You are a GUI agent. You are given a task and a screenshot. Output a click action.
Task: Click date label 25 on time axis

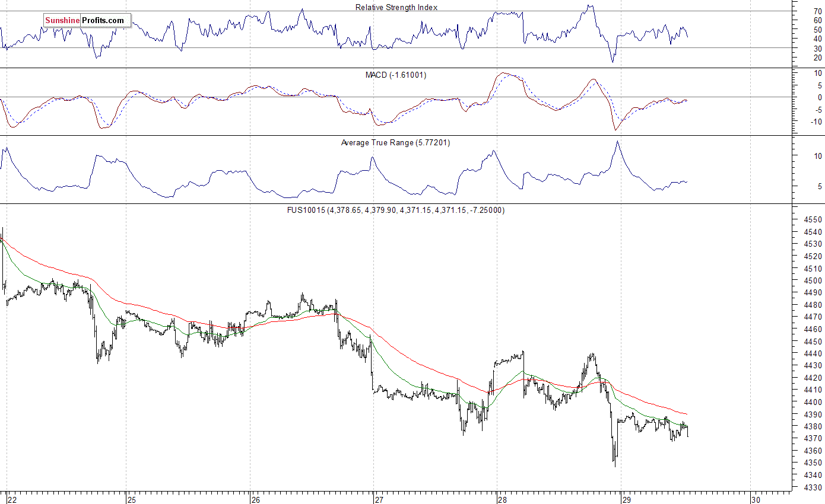pyautogui.click(x=133, y=499)
